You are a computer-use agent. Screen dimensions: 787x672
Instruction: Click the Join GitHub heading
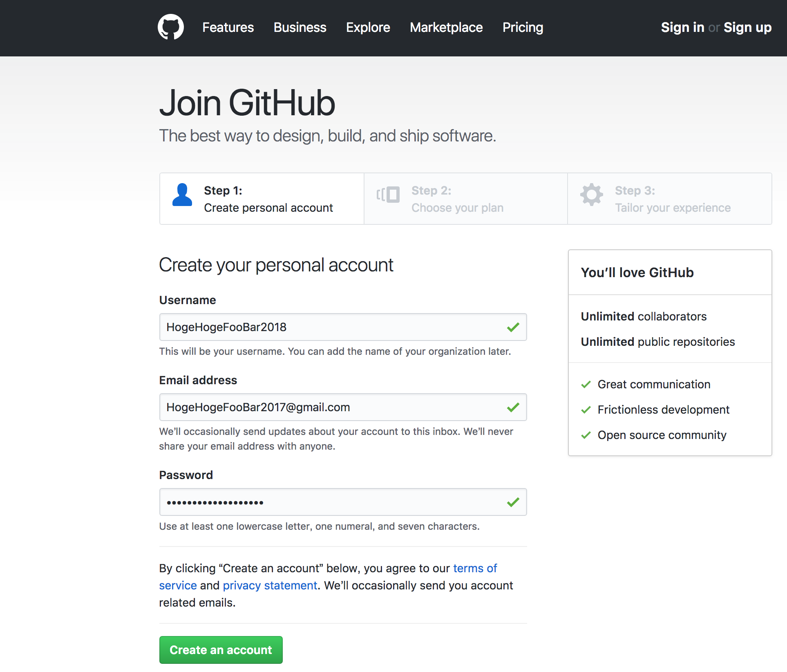point(247,103)
